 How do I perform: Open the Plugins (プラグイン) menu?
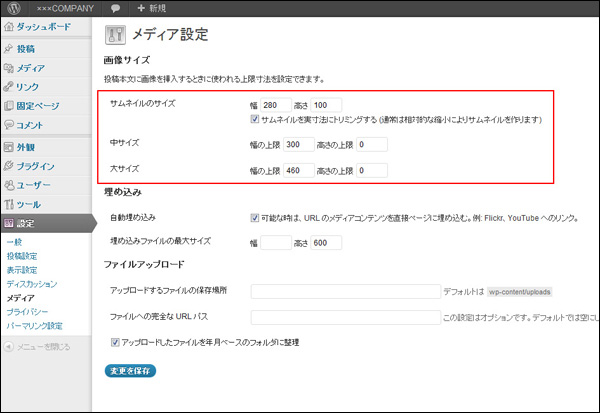[34, 166]
